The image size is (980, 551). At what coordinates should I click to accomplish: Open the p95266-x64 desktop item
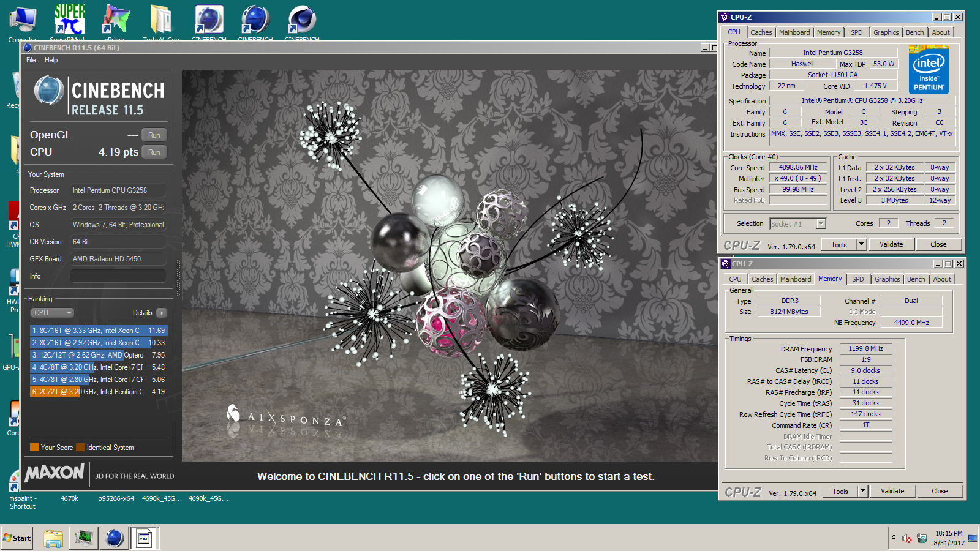(116, 498)
